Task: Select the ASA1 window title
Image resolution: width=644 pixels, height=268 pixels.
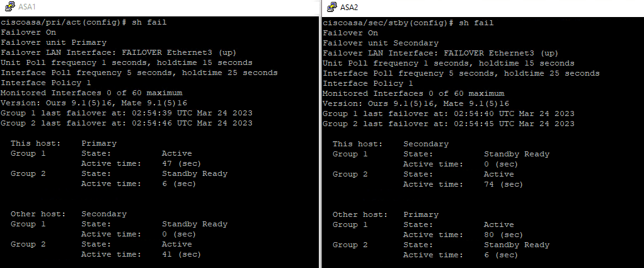Action: 28,8
